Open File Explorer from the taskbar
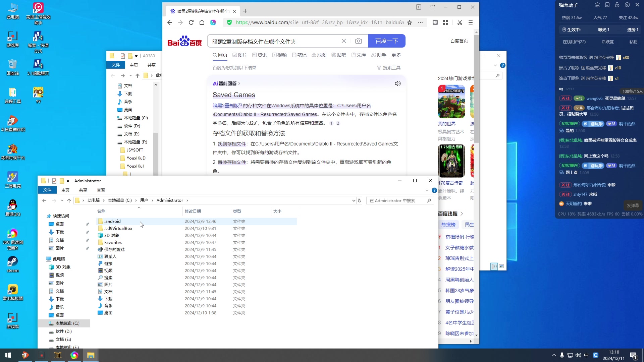 (91, 355)
